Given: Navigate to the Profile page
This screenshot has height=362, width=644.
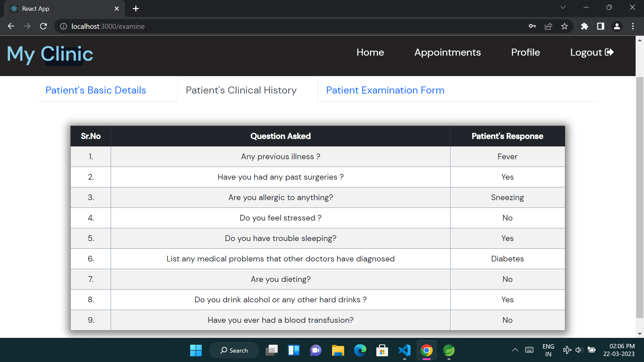Looking at the screenshot, I should [525, 52].
